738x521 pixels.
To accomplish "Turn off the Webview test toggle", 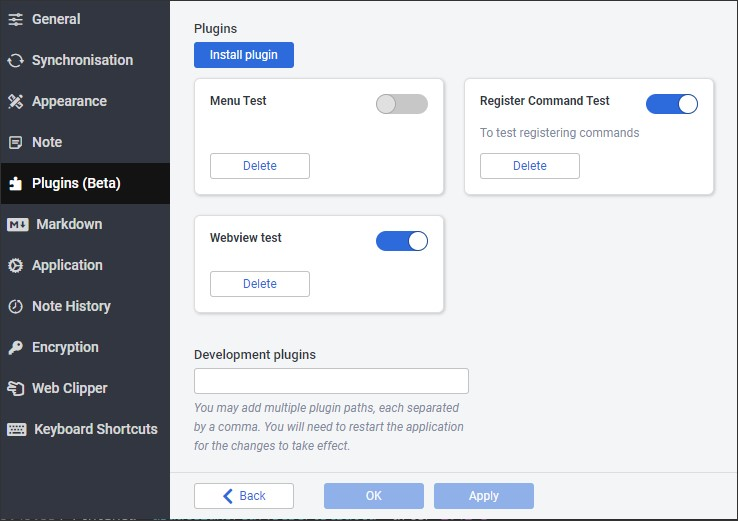I will 401,241.
